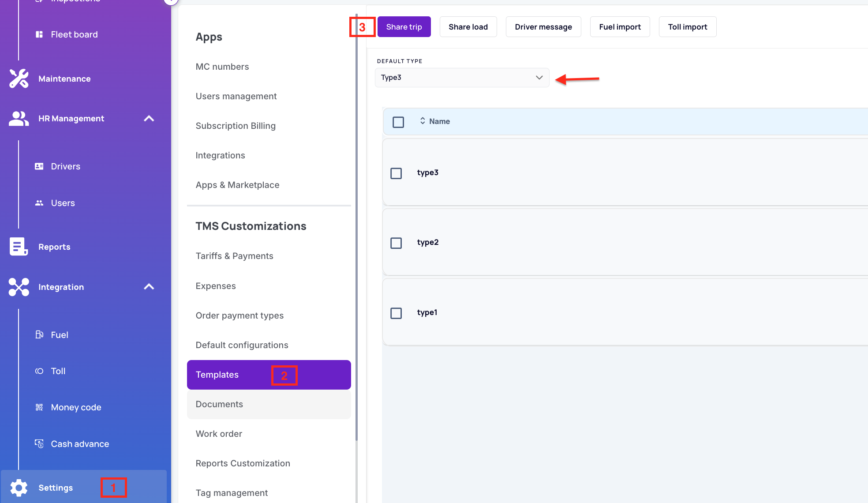Open Work order settings
Viewport: 868px width, 503px height.
(x=219, y=434)
